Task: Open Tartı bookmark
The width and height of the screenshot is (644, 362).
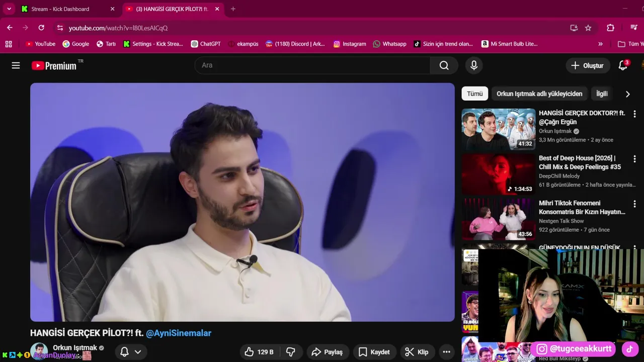Action: pos(106,44)
